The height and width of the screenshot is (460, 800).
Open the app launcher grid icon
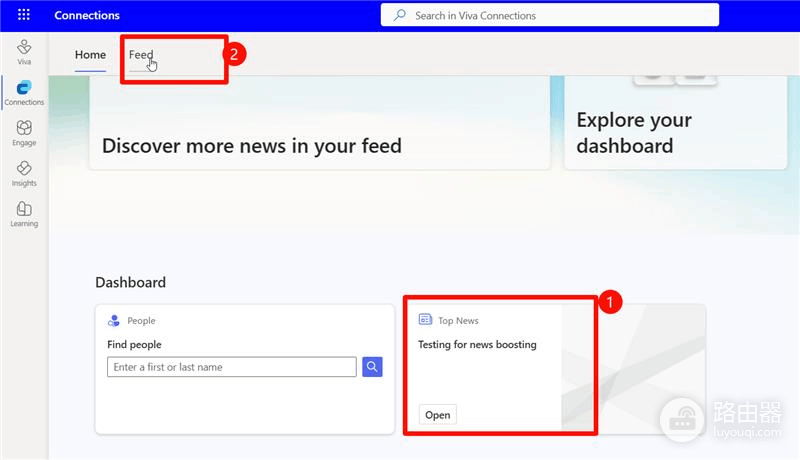23,15
